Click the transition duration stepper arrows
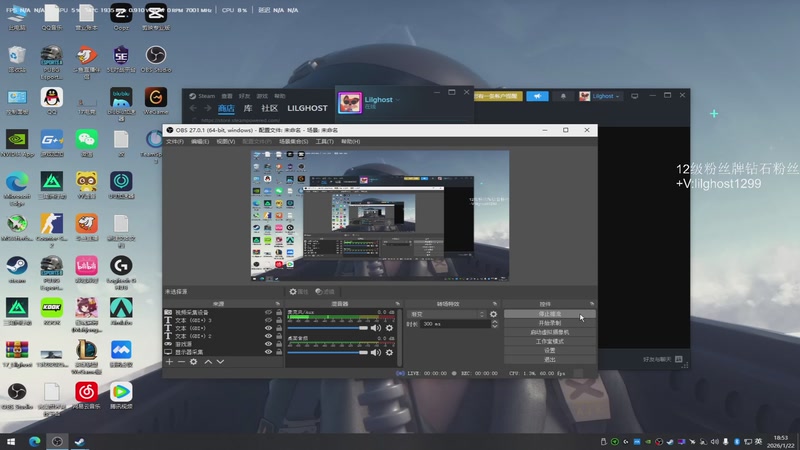Screen dimensions: 800x450 (494, 324)
